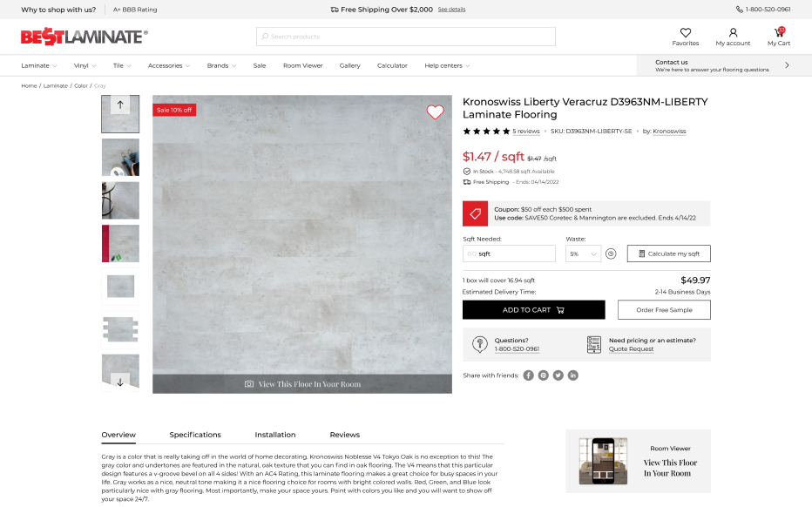
Task: Open the Favorites heart icon in header
Action: tap(685, 32)
